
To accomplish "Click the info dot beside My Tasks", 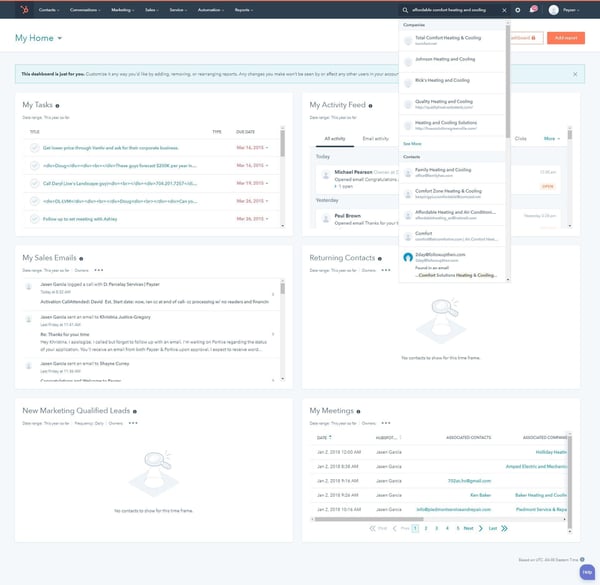I will pos(57,106).
